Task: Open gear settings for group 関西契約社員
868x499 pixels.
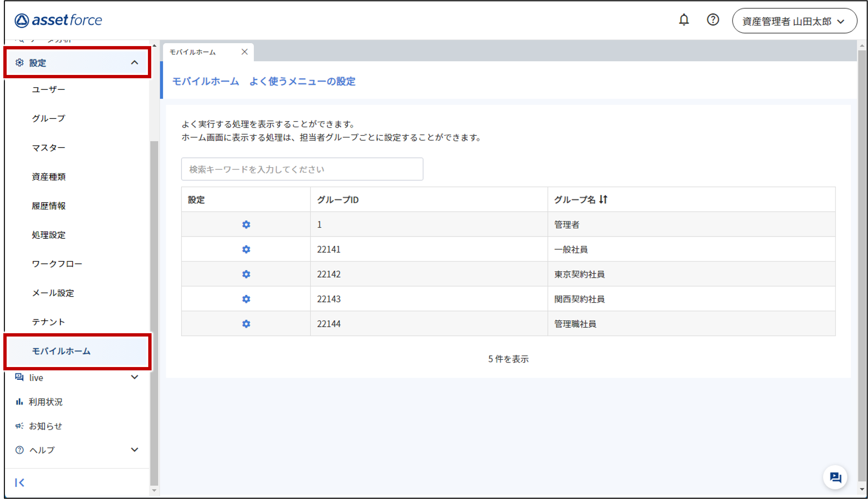Action: point(246,299)
